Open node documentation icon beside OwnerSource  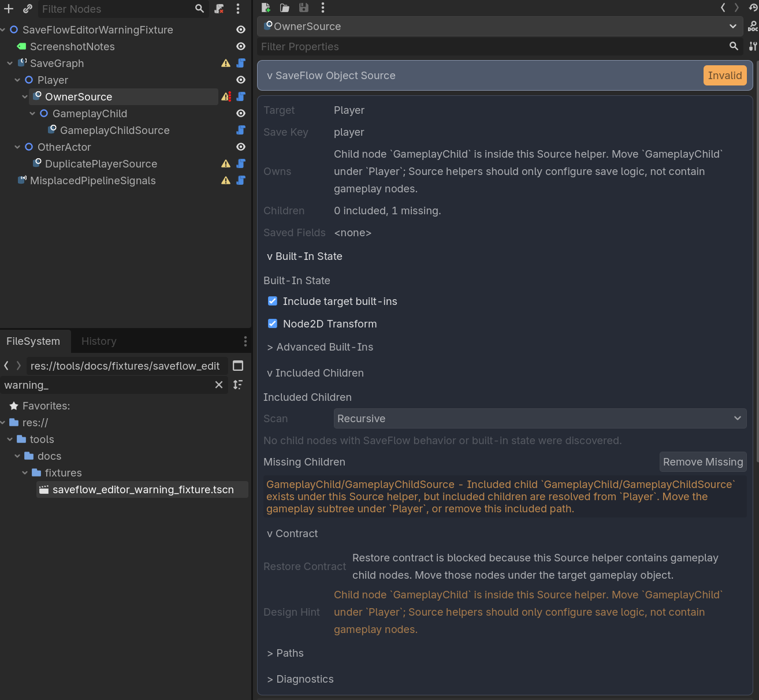pyautogui.click(x=753, y=27)
